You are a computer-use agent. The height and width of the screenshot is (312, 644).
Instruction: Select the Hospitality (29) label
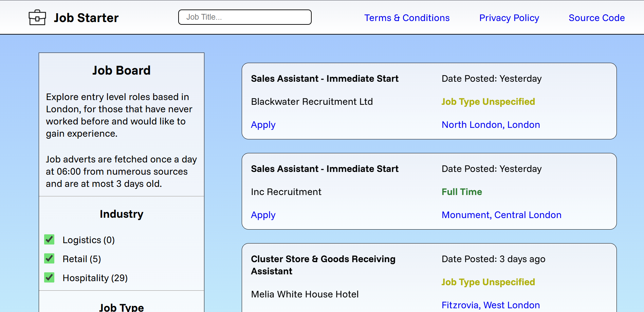click(x=95, y=278)
